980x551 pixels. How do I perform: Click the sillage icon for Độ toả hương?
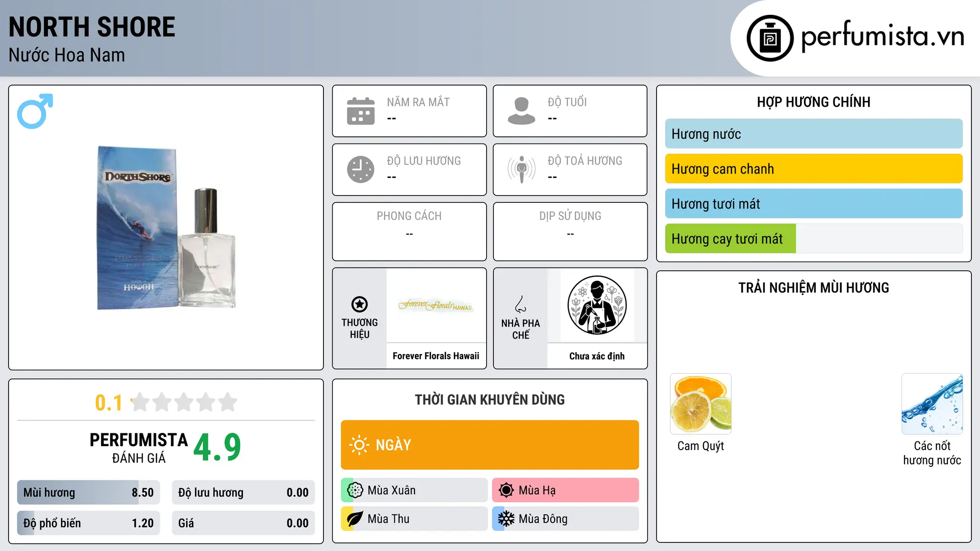522,169
